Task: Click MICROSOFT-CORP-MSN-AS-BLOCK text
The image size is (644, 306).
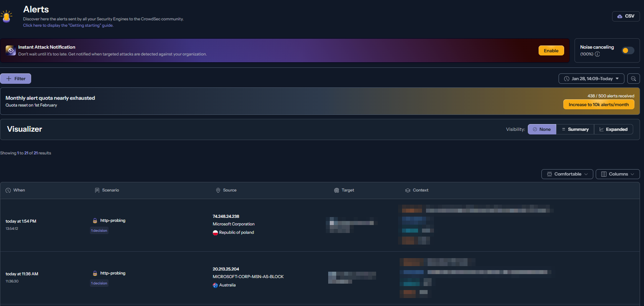Action: pyautogui.click(x=248, y=277)
